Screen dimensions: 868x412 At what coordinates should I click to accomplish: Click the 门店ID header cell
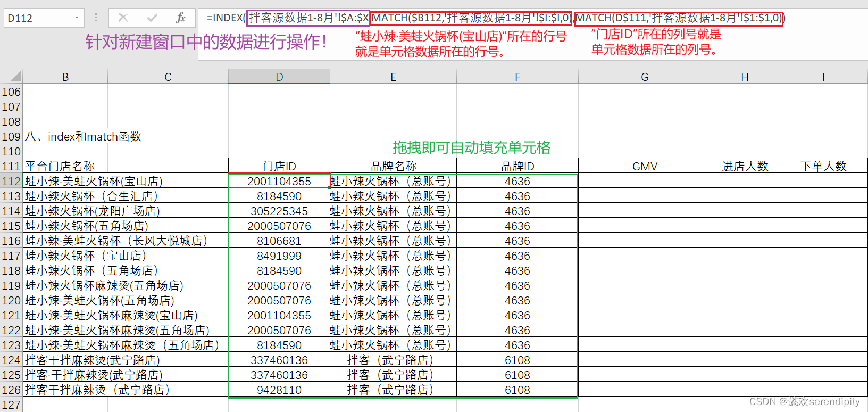279,166
